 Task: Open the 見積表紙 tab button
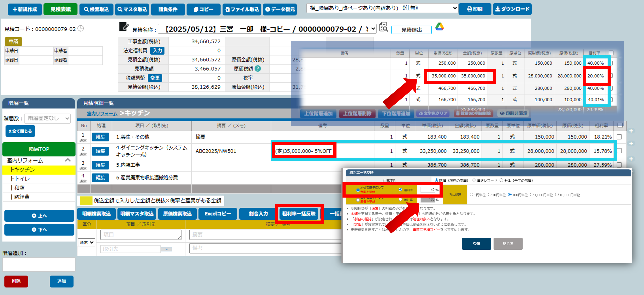[x=60, y=9]
